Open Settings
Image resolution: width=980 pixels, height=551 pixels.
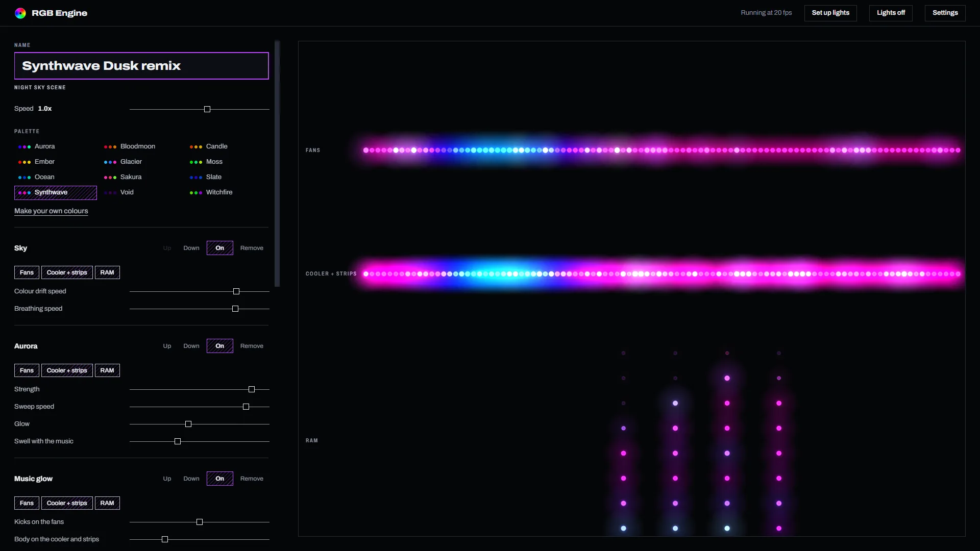point(945,13)
